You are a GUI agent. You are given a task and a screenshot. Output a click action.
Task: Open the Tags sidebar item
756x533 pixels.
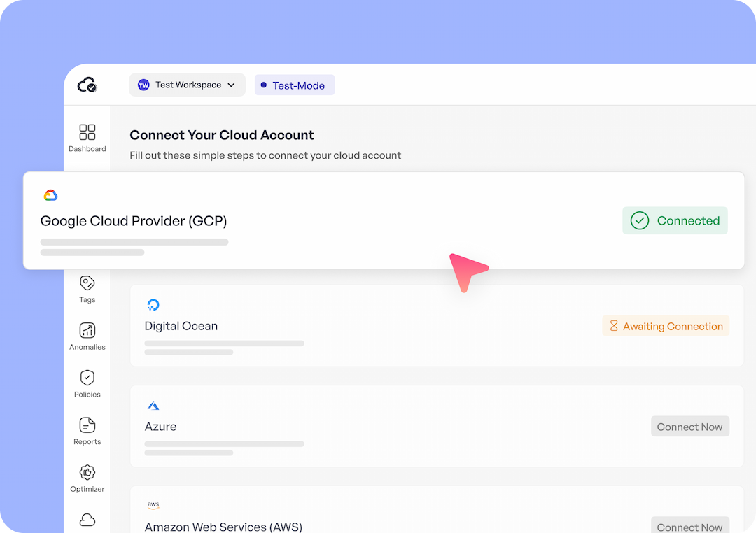[x=87, y=289]
